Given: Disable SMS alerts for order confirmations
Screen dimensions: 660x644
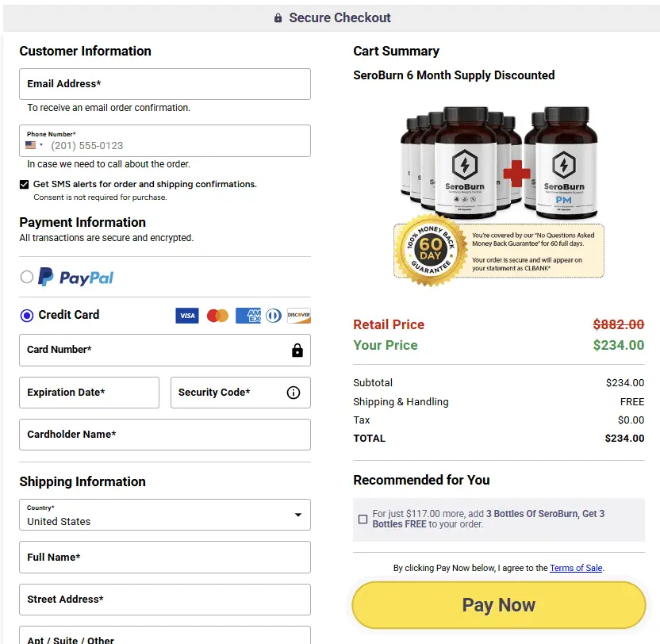Looking at the screenshot, I should point(23,184).
